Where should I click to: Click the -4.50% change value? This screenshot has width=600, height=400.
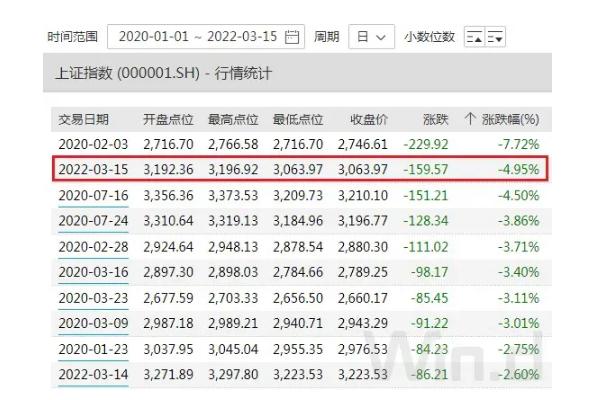[518, 196]
